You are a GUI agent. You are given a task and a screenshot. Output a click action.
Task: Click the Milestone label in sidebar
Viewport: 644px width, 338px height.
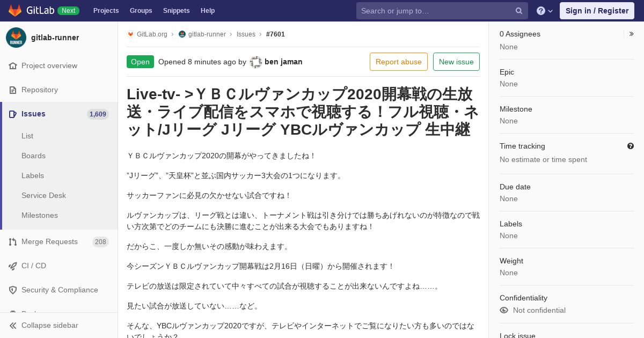(x=516, y=109)
